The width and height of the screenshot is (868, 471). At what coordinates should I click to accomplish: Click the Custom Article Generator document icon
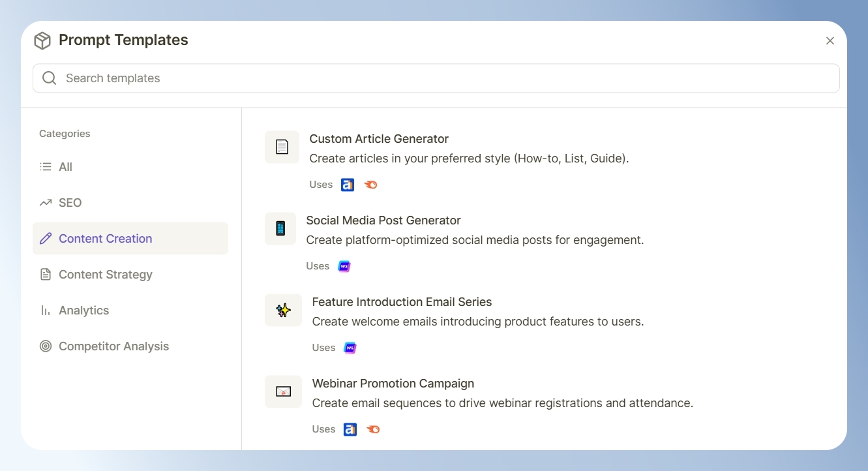pyautogui.click(x=282, y=147)
